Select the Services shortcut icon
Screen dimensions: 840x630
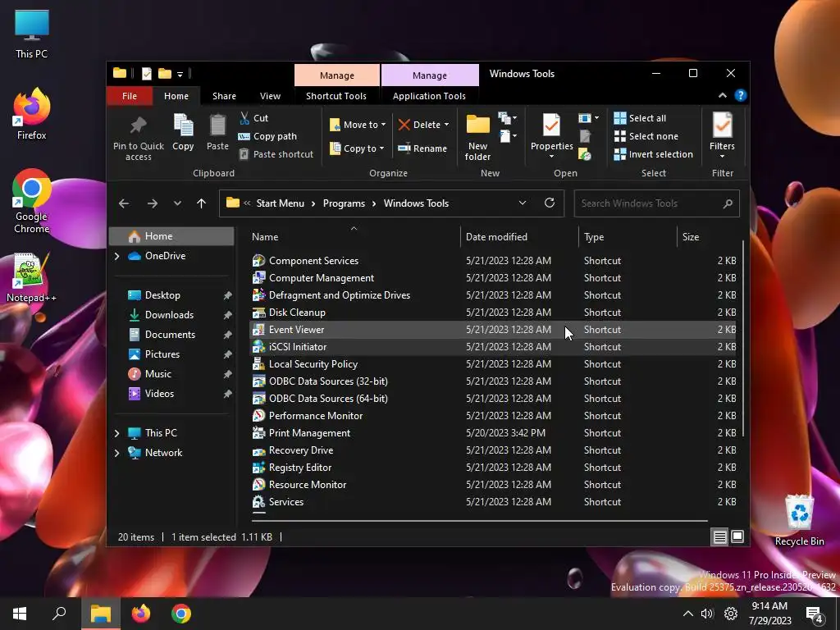(258, 501)
